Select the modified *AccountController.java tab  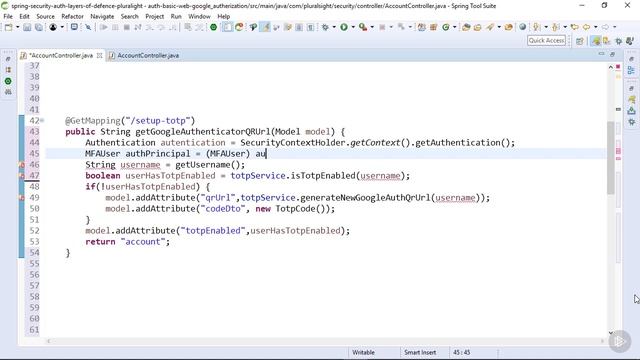click(x=61, y=56)
